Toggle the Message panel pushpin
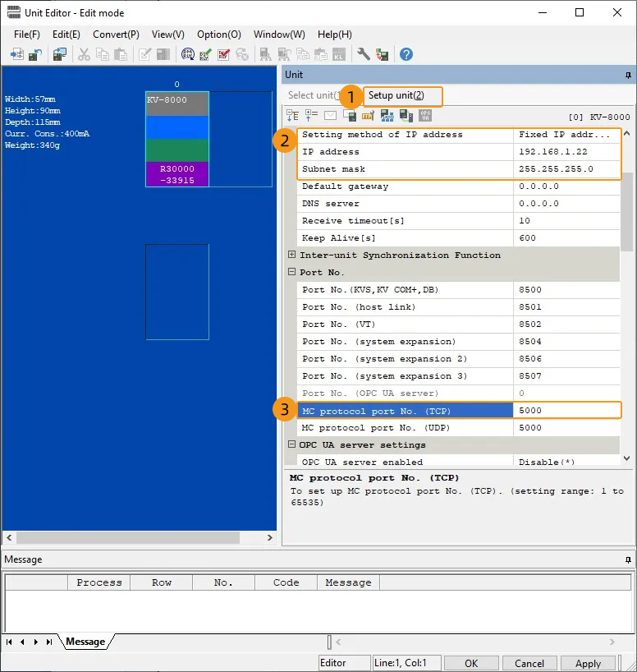This screenshot has height=672, width=637. tap(628, 559)
